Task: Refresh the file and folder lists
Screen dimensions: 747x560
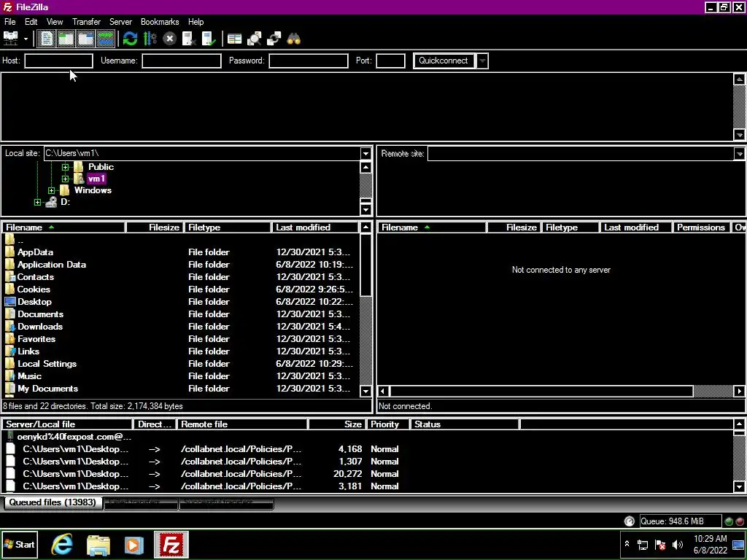Action: (130, 39)
